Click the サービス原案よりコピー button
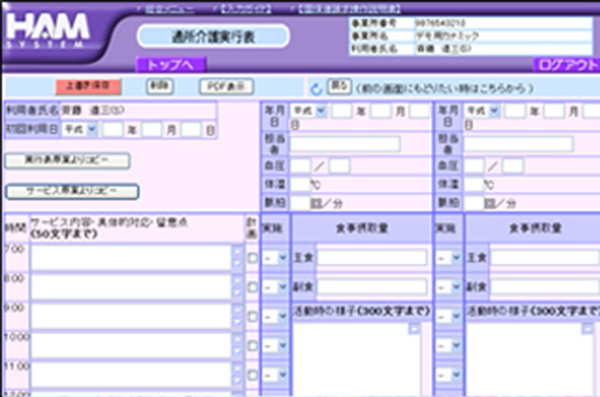Viewport: 600px width, 397px height. click(72, 191)
